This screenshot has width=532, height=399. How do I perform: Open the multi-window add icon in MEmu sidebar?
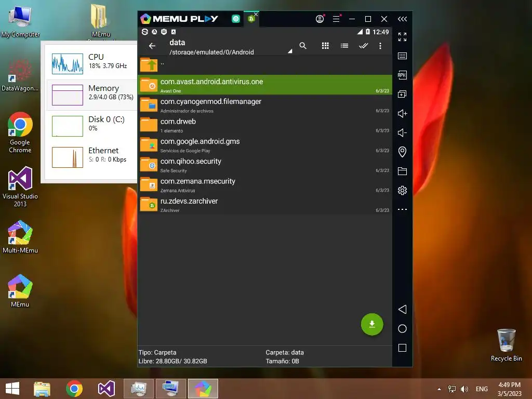pos(402,94)
